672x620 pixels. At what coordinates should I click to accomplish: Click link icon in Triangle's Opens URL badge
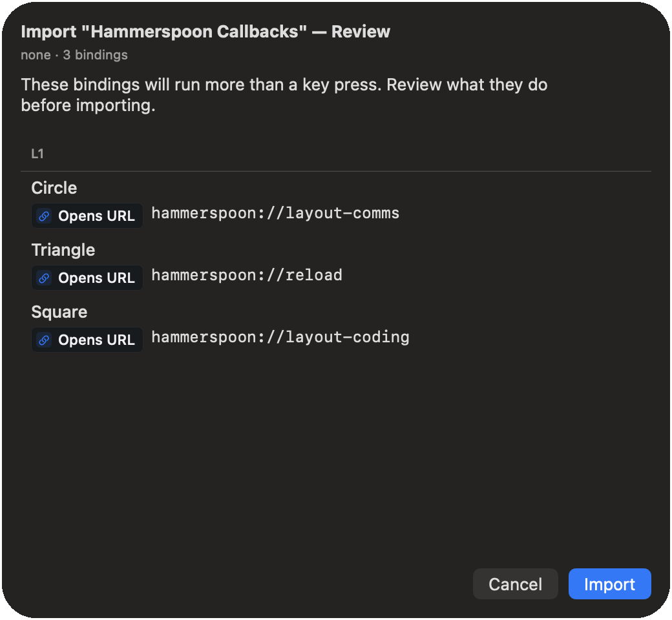click(x=44, y=278)
